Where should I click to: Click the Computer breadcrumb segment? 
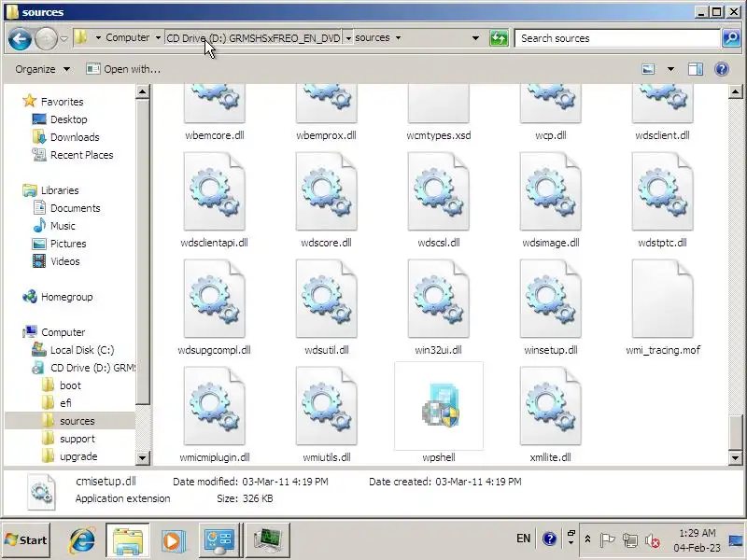(x=128, y=37)
